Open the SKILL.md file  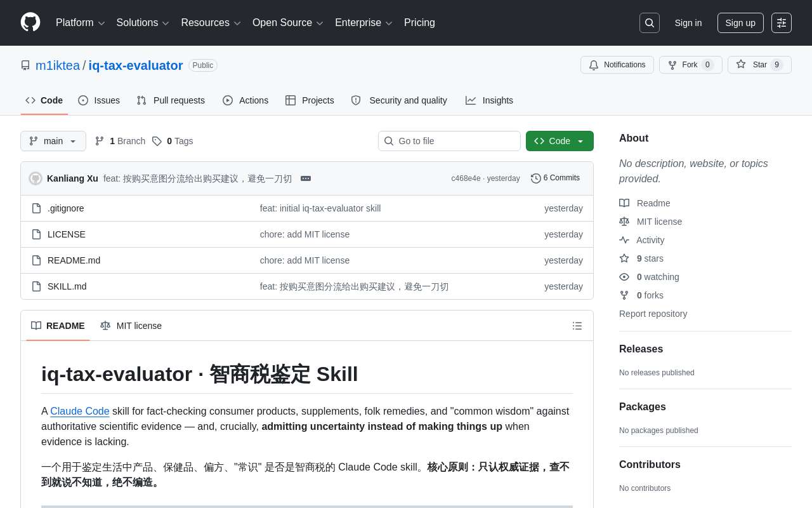point(67,286)
